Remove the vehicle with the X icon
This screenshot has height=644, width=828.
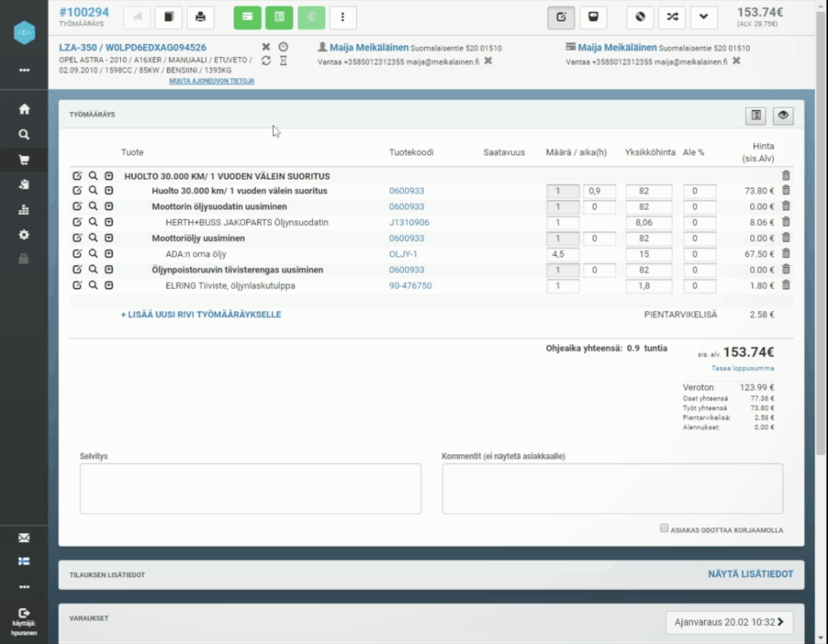266,47
